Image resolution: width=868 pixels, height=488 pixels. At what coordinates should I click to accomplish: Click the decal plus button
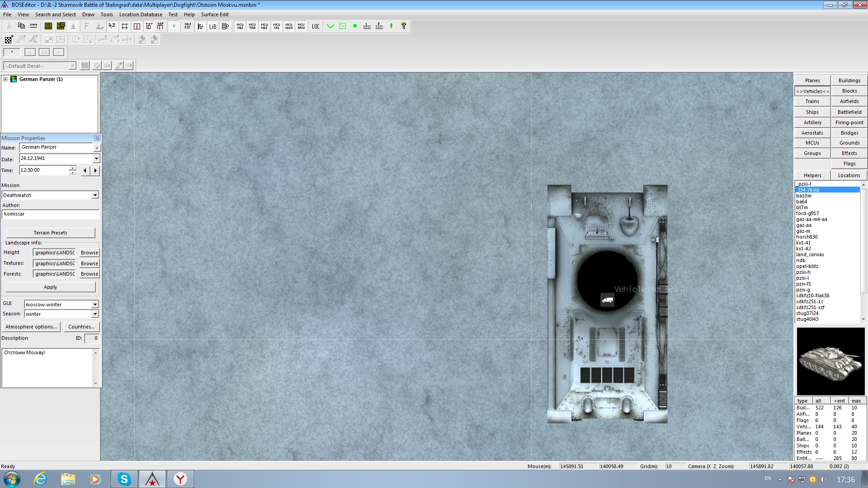(97, 66)
